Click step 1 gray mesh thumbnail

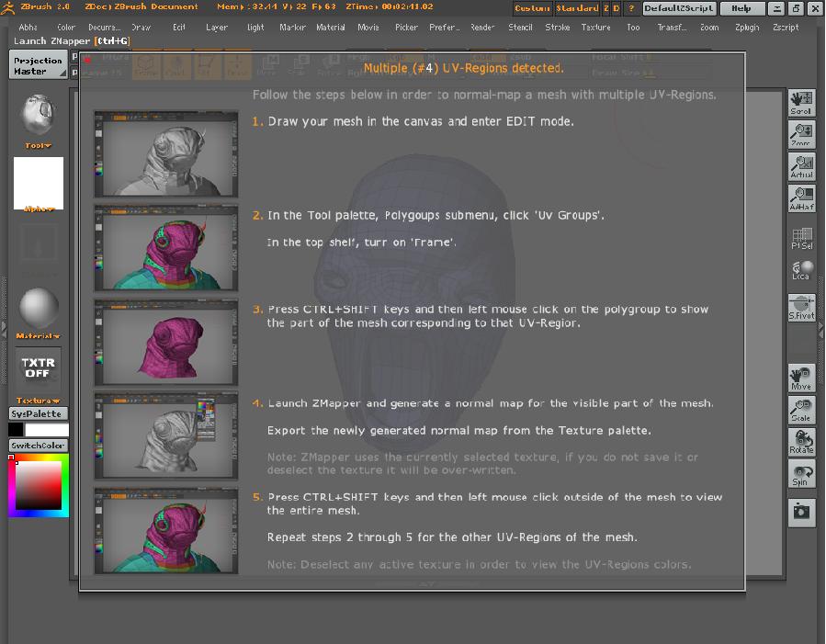tap(166, 153)
